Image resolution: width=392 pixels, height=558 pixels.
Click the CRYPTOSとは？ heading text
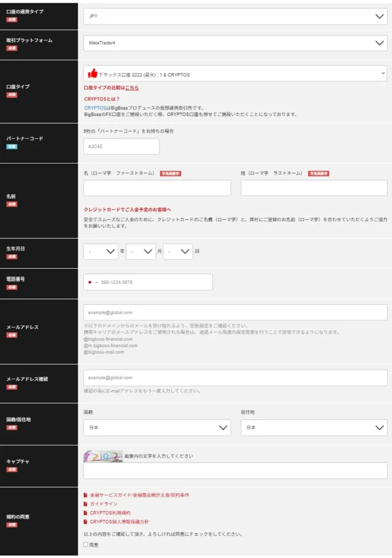pos(102,99)
